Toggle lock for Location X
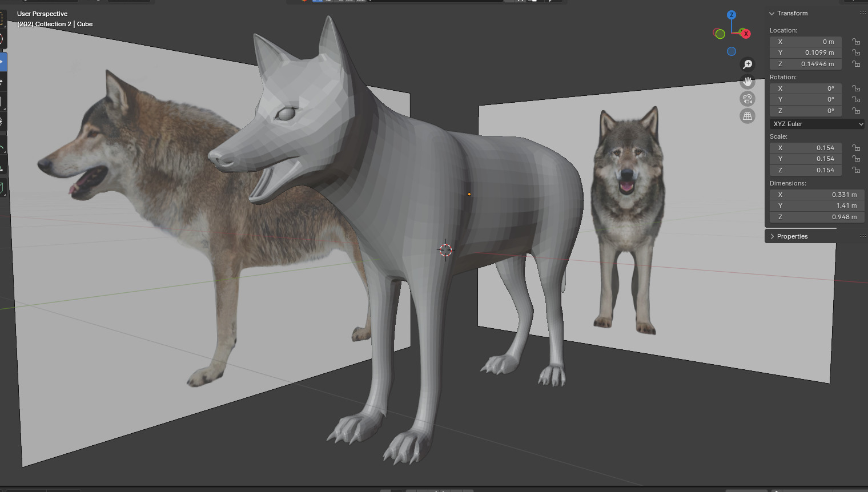The width and height of the screenshot is (868, 492). pyautogui.click(x=856, y=42)
